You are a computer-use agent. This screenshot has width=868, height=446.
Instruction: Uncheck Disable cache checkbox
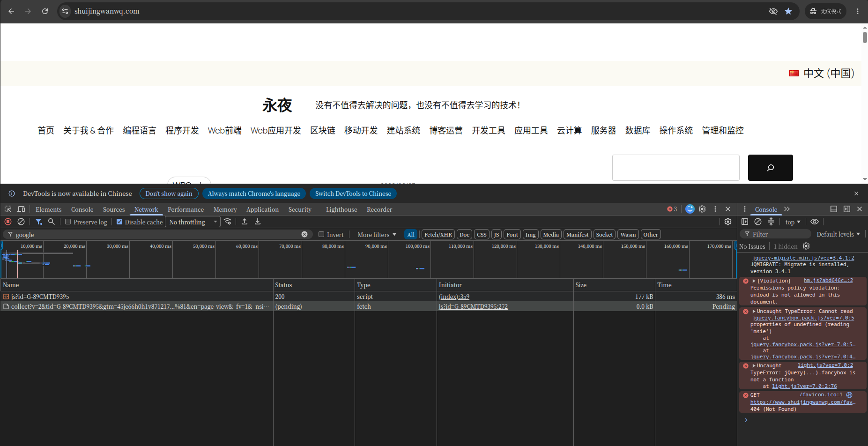click(119, 222)
